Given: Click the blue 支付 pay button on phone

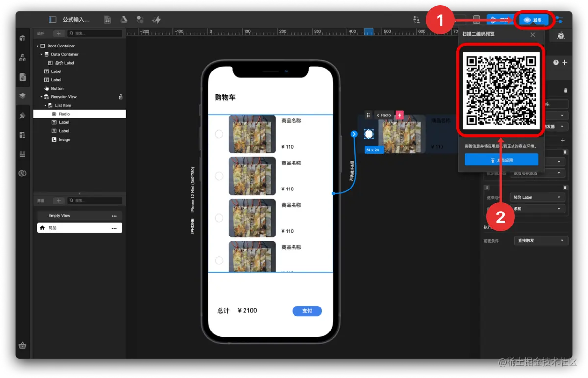Looking at the screenshot, I should (x=307, y=311).
